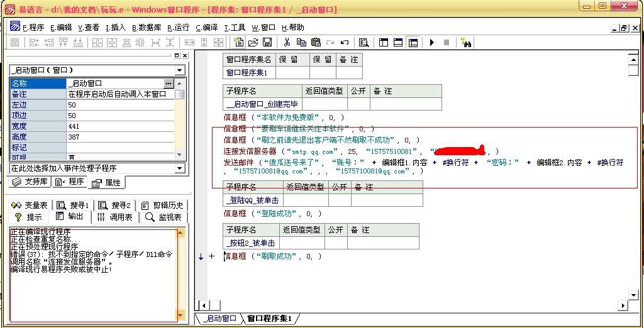Open the E.编辑 menu
The image size is (644, 328).
point(61,28)
